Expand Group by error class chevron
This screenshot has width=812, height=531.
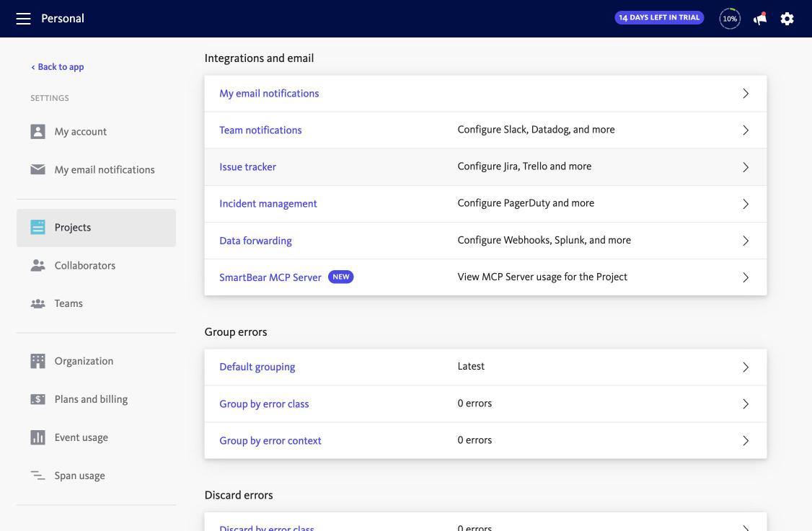(x=746, y=403)
